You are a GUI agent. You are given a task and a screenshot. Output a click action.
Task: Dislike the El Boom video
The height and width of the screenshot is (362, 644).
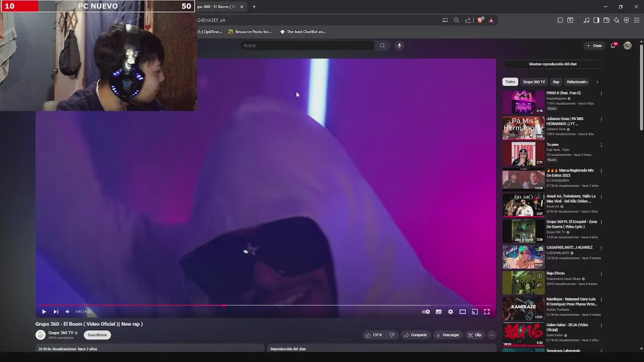(x=391, y=335)
